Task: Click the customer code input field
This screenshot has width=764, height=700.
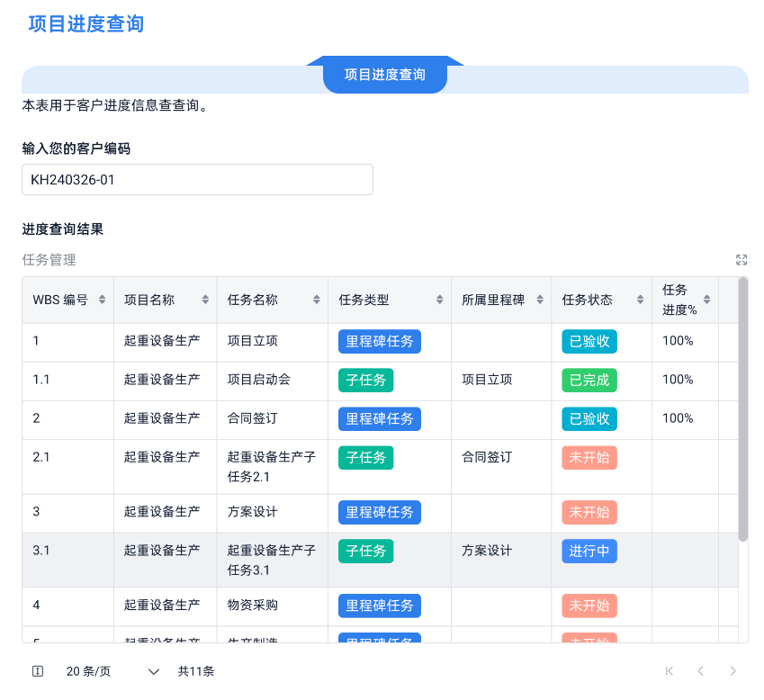Action: [197, 180]
